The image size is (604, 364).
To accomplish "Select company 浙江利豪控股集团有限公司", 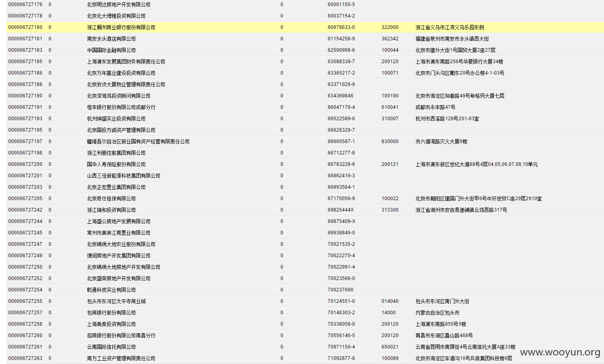I will (x=116, y=153).
